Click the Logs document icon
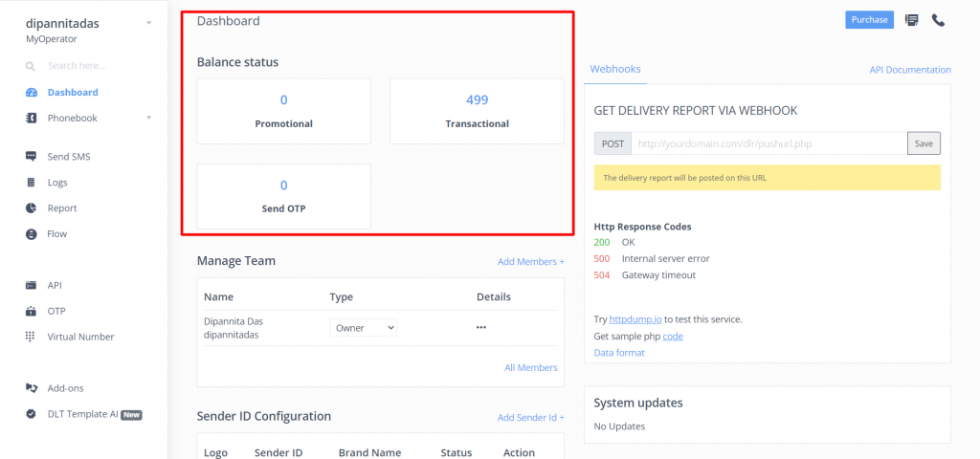Image resolution: width=980 pixels, height=459 pixels. [x=32, y=183]
